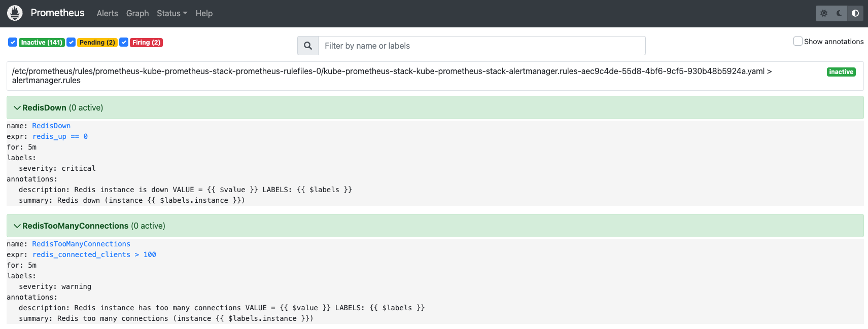Click the Prometheus brand title
Image resolution: width=868 pixels, height=329 pixels.
57,13
